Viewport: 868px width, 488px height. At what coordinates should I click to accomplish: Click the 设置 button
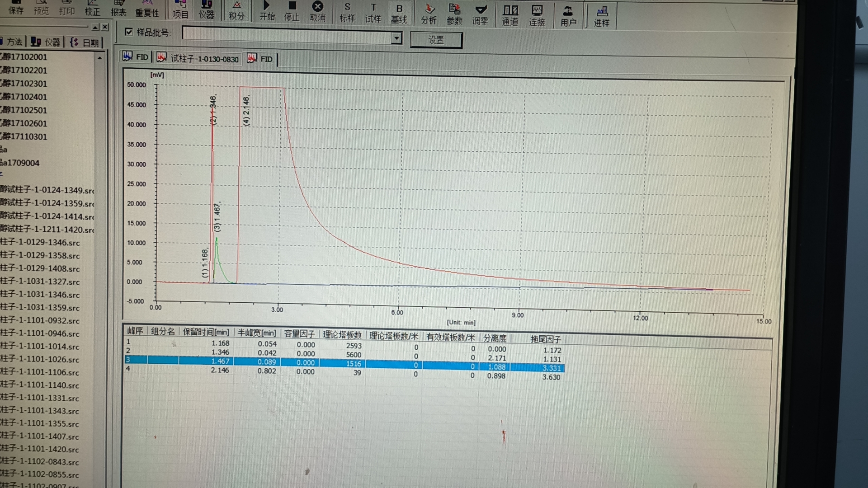click(x=436, y=40)
